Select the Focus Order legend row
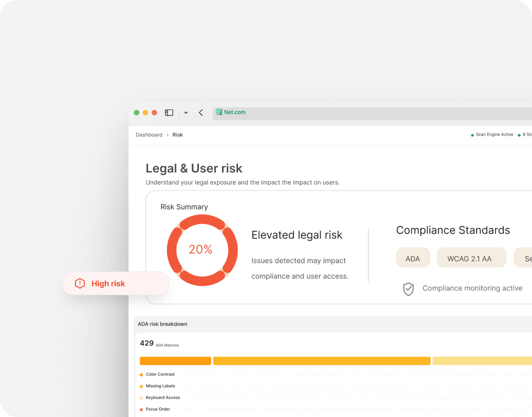This screenshot has height=417, width=532. coord(336,409)
